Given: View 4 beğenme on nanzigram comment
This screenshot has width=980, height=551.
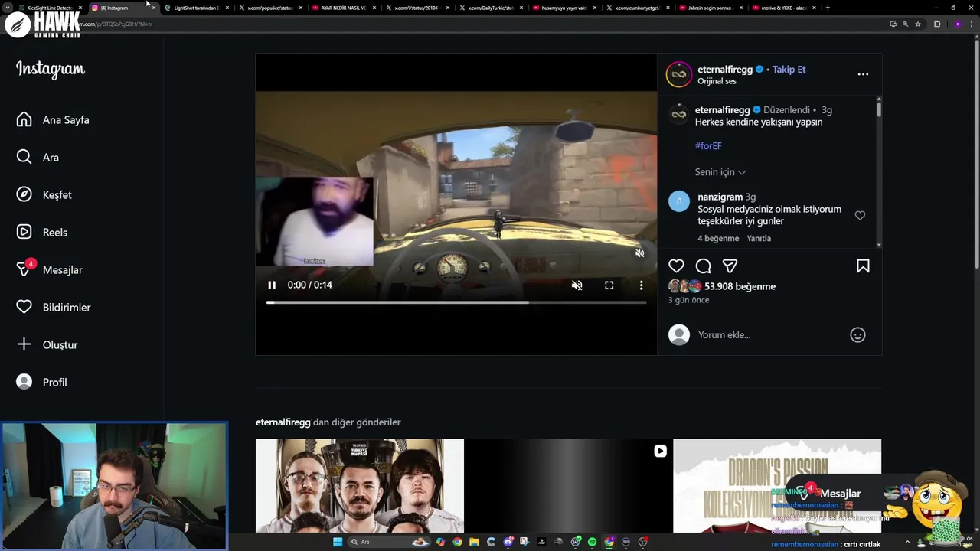Looking at the screenshot, I should click(718, 239).
